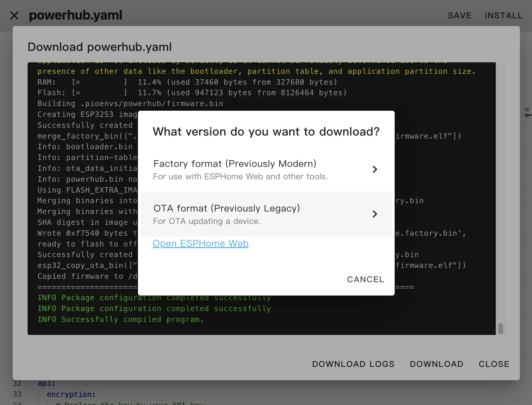Close the powerhub.yaml editor using the X icon
This screenshot has height=405, width=532.
click(x=14, y=16)
